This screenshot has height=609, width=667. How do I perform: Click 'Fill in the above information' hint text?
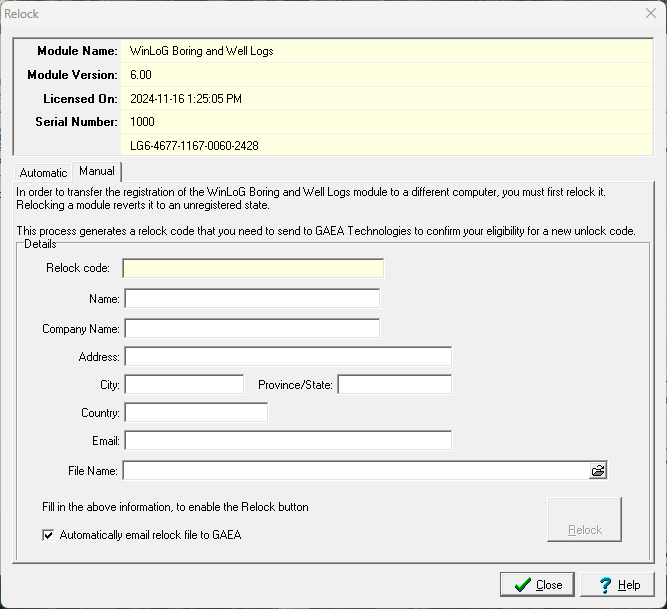(175, 507)
